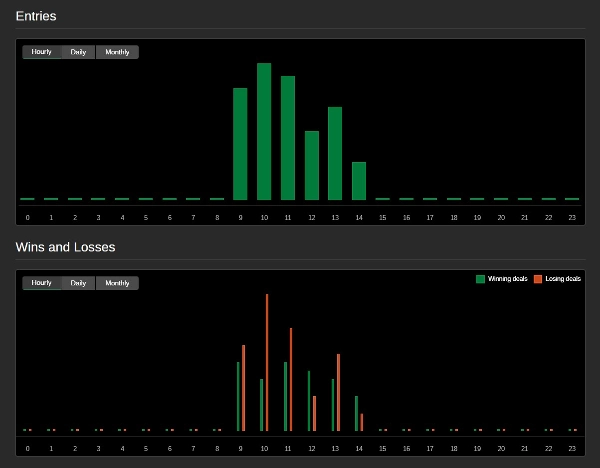This screenshot has width=600, height=468.
Task: Click axis label 10 in Wins and Losses chart
Action: point(264,448)
